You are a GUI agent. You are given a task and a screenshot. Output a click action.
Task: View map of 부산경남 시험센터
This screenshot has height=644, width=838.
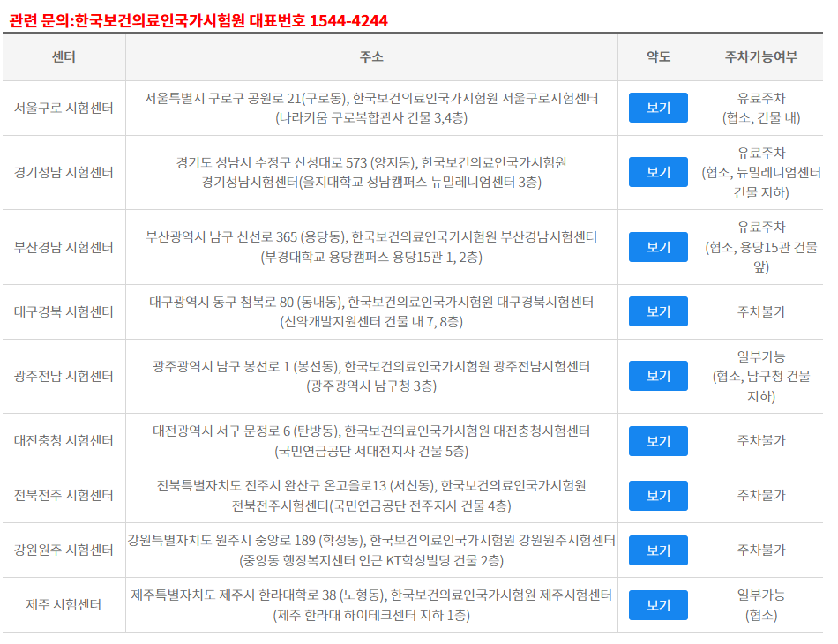[658, 247]
